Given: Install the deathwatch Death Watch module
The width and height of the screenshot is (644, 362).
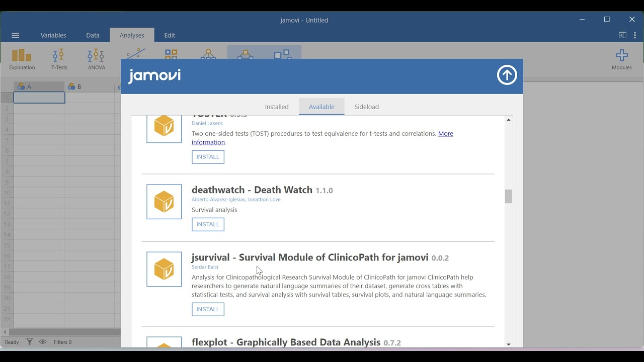Looking at the screenshot, I should tap(208, 224).
